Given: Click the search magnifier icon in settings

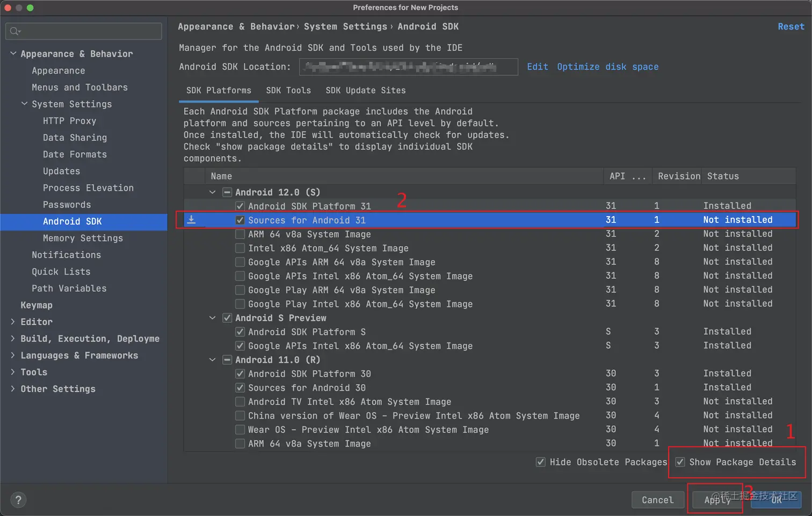Looking at the screenshot, I should (x=15, y=31).
